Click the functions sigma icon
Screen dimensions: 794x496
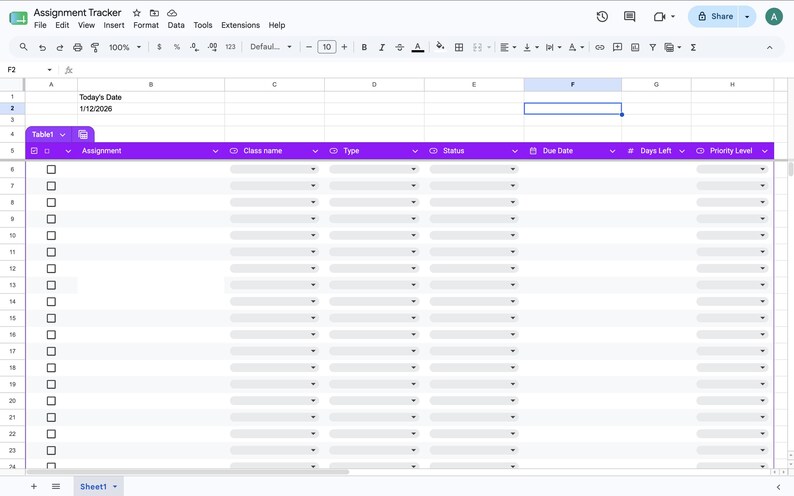tap(693, 47)
